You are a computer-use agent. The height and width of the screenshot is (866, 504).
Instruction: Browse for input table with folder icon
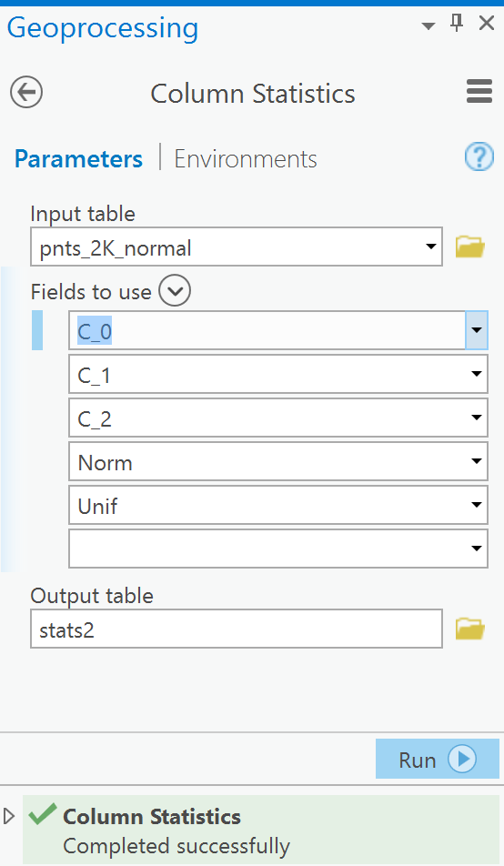[x=469, y=247]
